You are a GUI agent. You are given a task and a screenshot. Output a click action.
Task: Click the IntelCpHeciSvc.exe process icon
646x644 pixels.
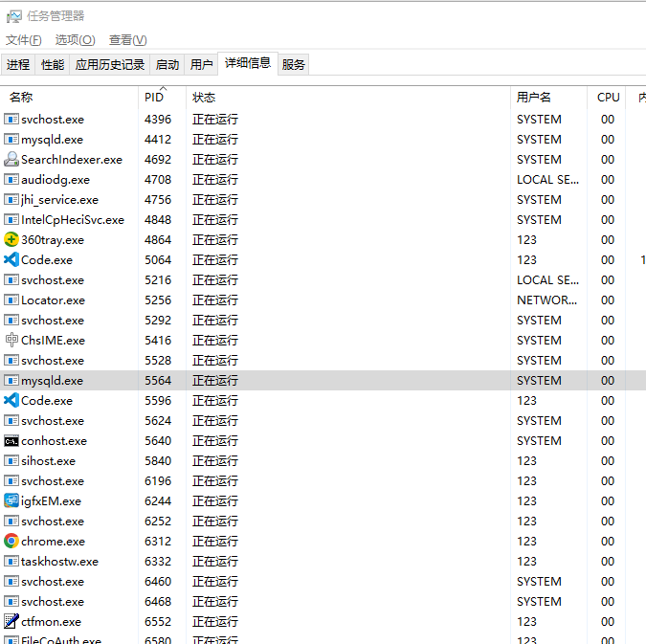click(x=11, y=220)
